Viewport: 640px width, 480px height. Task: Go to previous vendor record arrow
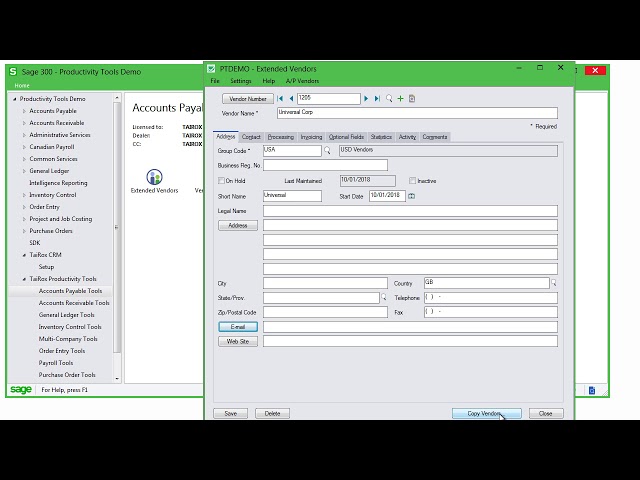click(291, 98)
